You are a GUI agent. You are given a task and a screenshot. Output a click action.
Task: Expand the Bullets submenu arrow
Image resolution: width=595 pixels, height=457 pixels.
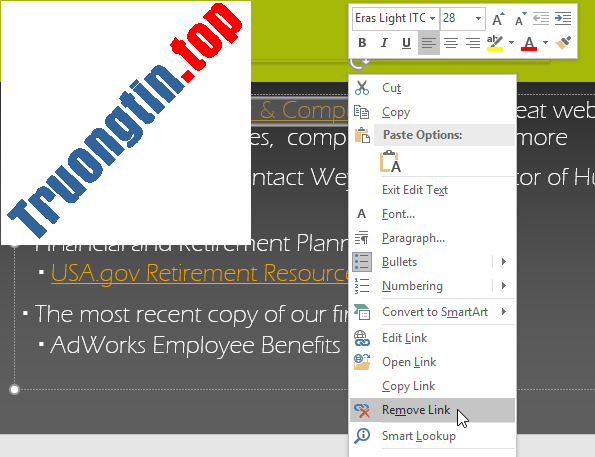(504, 262)
